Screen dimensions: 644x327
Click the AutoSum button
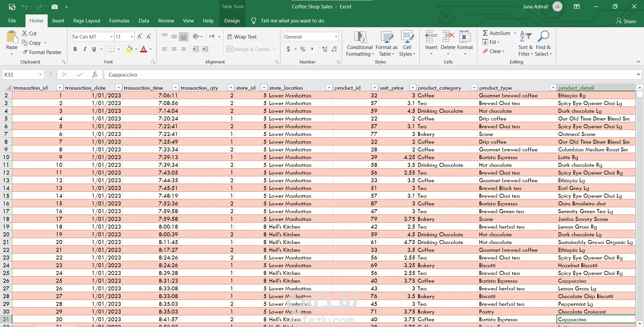[496, 33]
